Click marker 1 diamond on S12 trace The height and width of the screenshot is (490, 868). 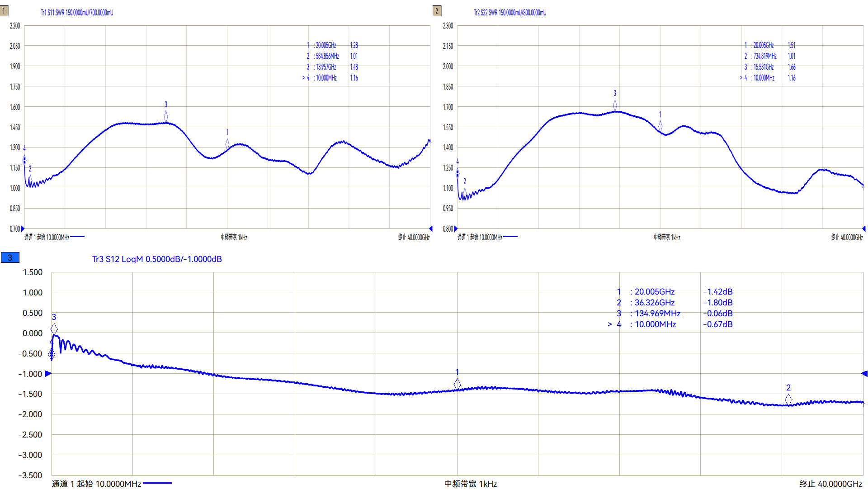457,384
